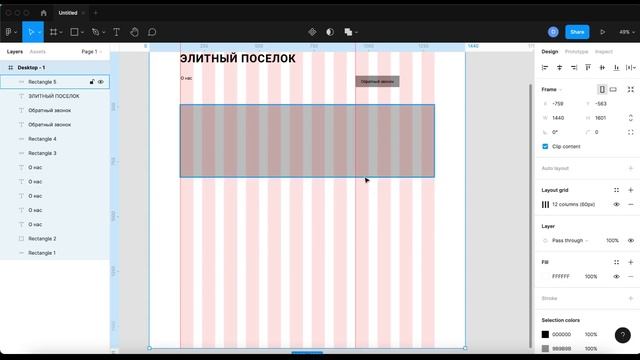Open a new tab with plus icon

point(96,13)
